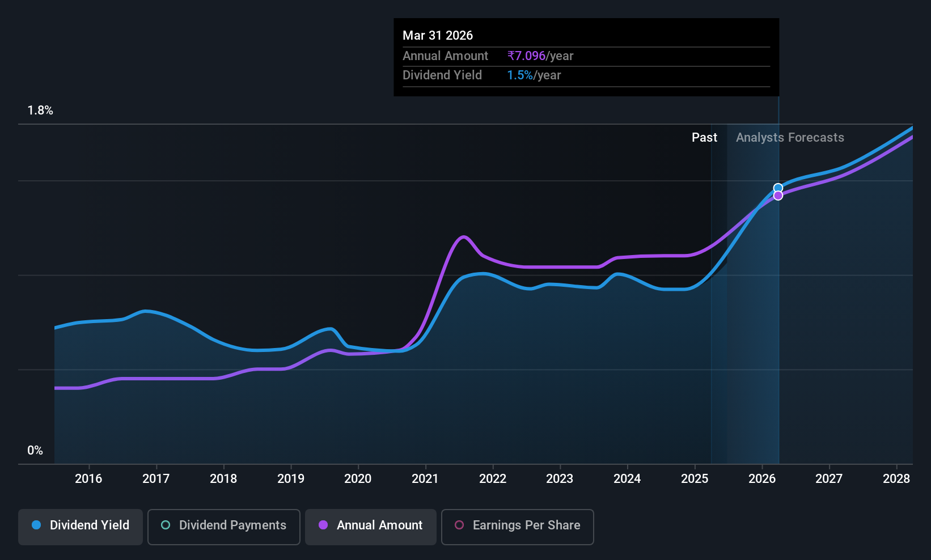Screen dimensions: 931x560
Task: Click the 2022 x-axis label
Action: [493, 478]
